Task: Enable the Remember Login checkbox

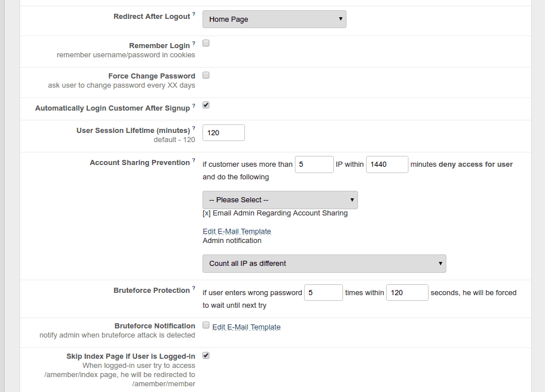Action: (206, 43)
